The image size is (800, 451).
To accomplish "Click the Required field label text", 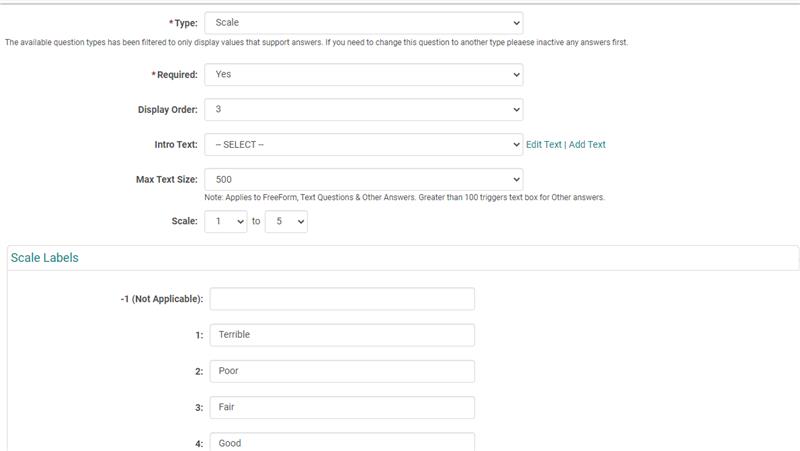I will pos(174,74).
